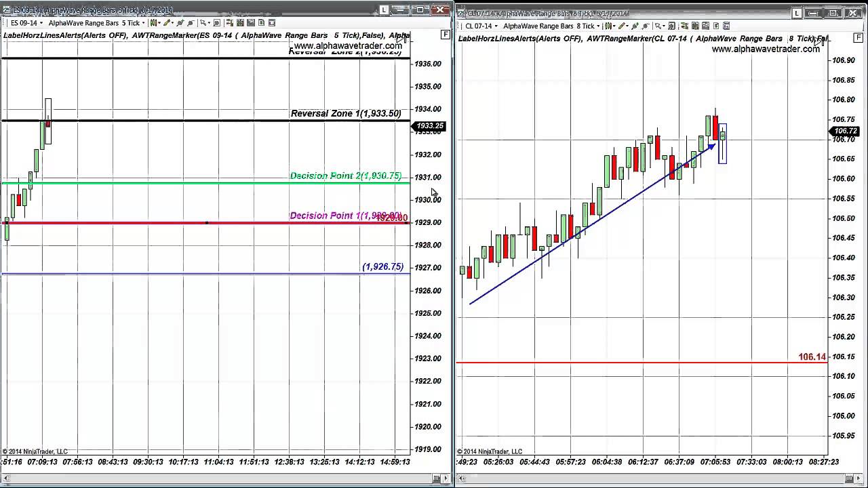The height and width of the screenshot is (488, 868).
Task: Click the 12:38:13 time axis label
Action: tap(289, 462)
